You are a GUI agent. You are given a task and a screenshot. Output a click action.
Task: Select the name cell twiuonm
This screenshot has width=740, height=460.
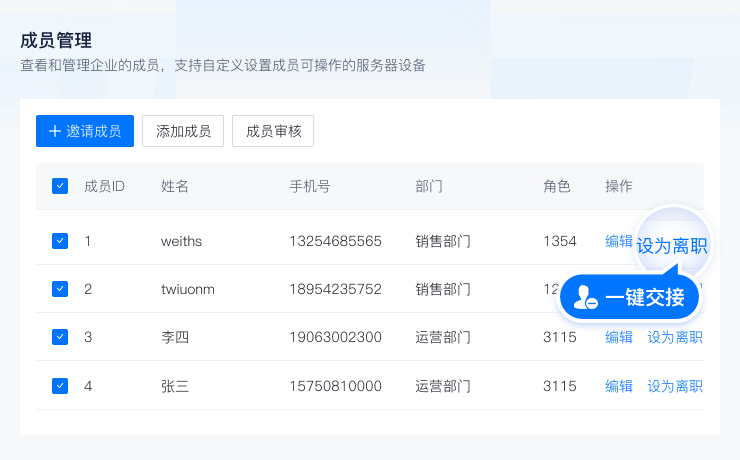click(188, 289)
